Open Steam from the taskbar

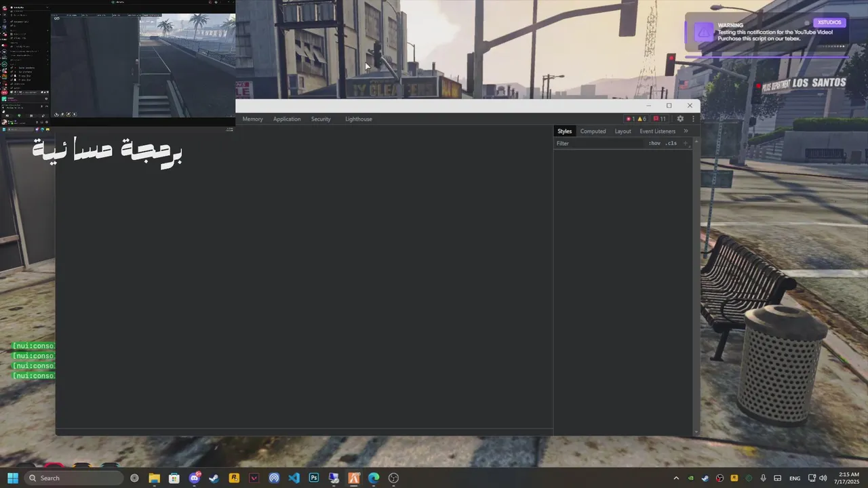tap(214, 478)
